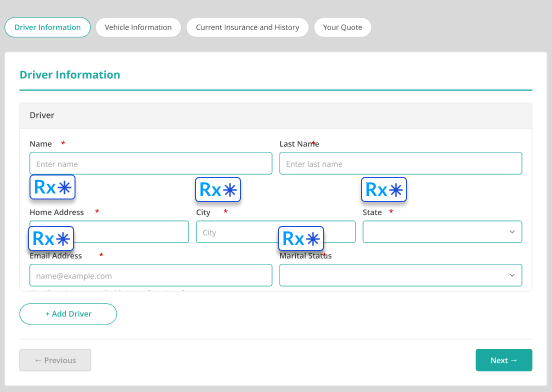
Task: Click the Rx badge above Marital Status label
Action: tap(301, 239)
